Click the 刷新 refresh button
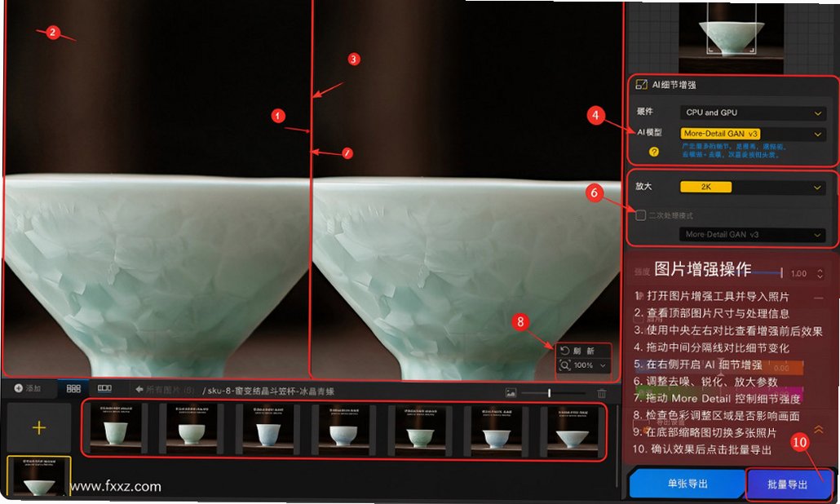 click(583, 351)
